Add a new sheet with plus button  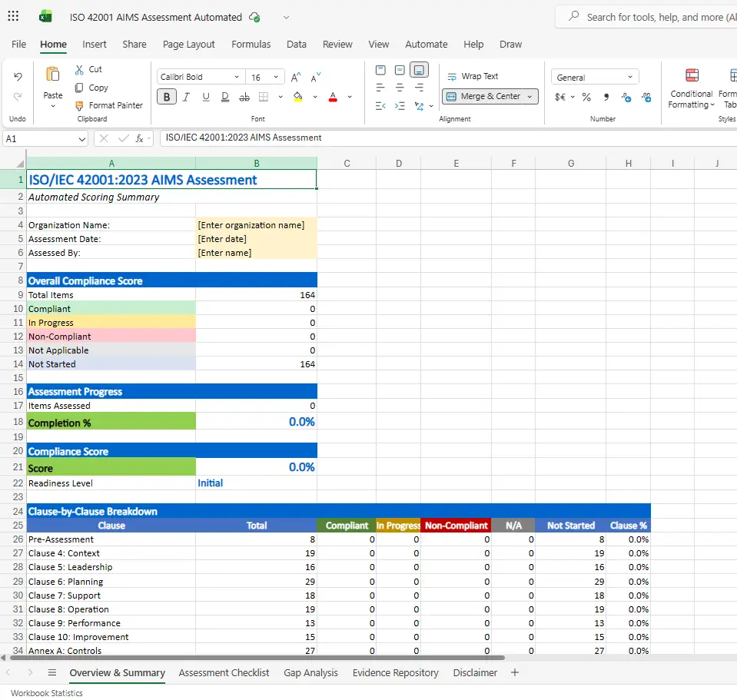coord(515,672)
